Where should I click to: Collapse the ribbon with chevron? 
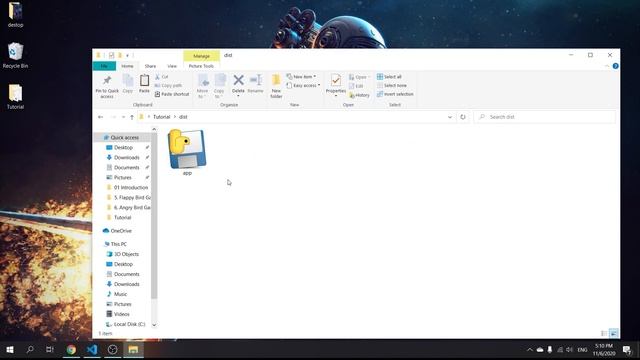[607, 66]
